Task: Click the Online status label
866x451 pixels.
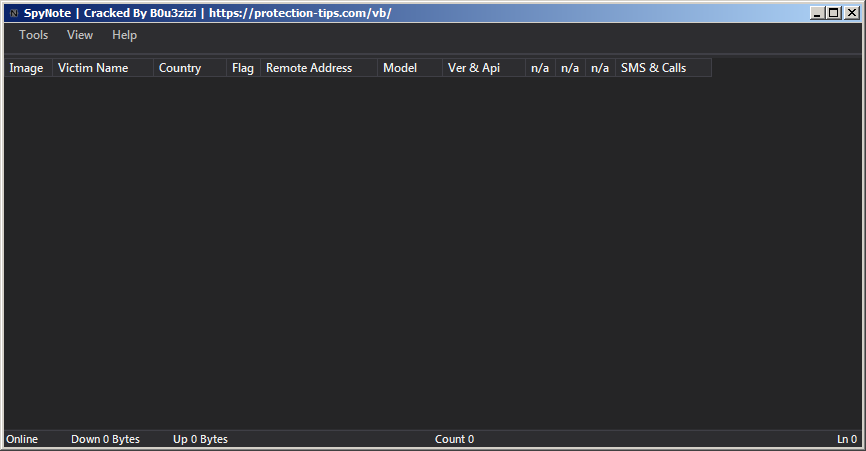Action: click(x=22, y=439)
